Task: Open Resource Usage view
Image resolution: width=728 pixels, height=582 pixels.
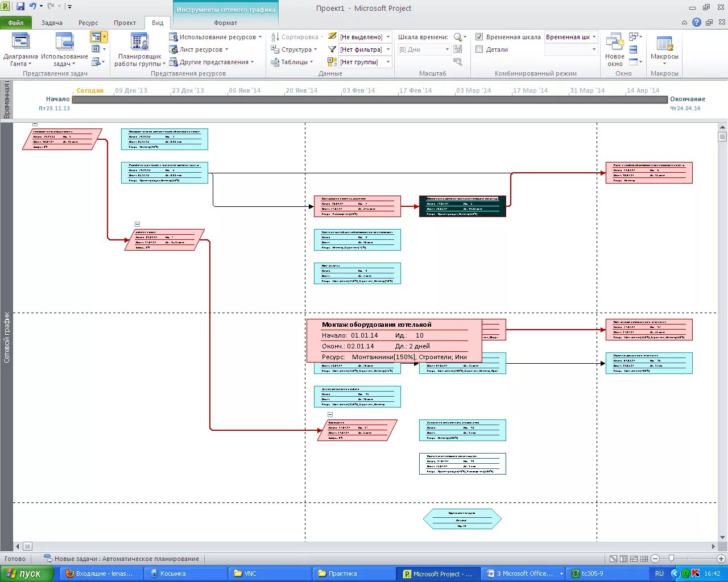Action: click(x=215, y=37)
